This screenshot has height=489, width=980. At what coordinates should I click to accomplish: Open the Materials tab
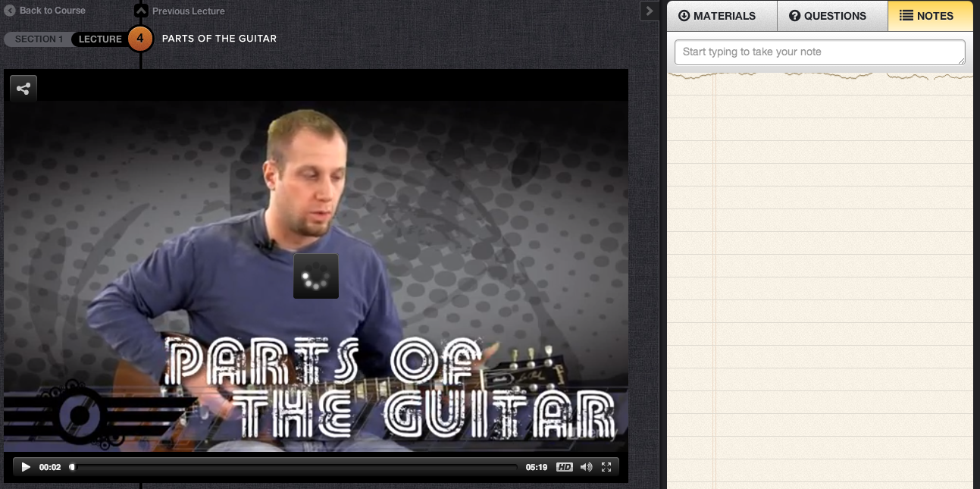[x=722, y=16]
